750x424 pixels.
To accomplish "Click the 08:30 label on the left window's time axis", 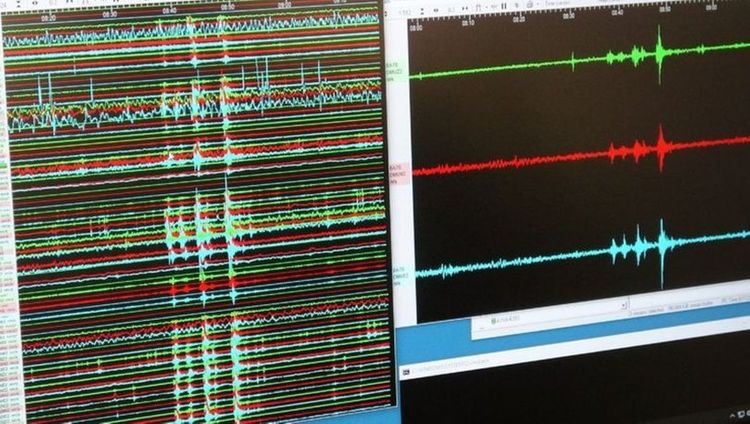I will click(x=109, y=13).
